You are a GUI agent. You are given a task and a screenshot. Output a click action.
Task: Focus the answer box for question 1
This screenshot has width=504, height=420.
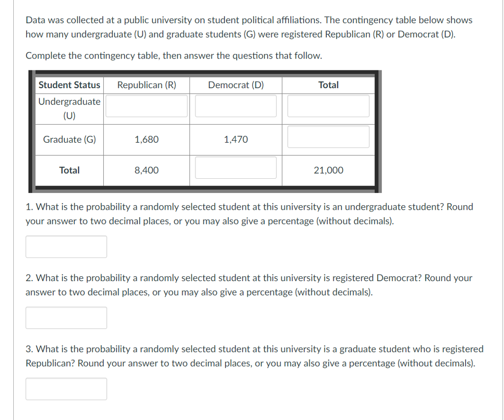[66, 247]
